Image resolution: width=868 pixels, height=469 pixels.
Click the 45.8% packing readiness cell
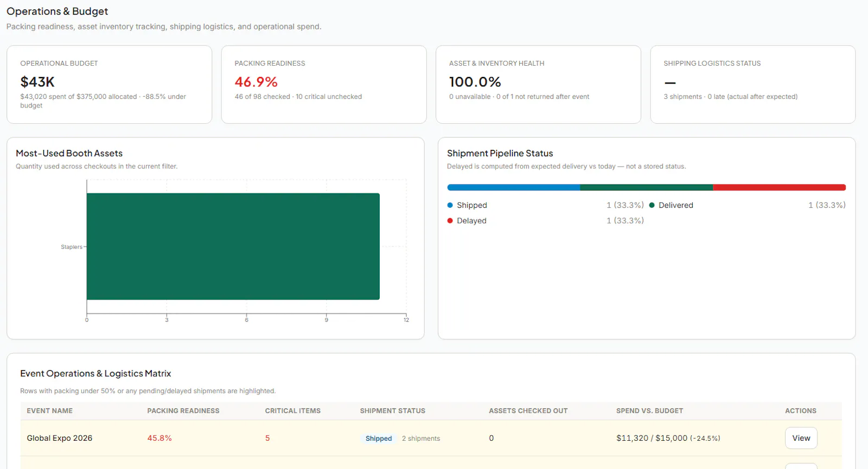click(159, 438)
